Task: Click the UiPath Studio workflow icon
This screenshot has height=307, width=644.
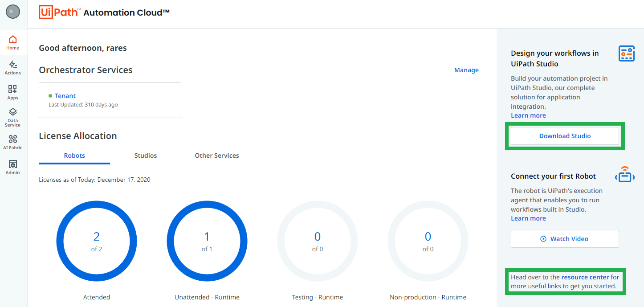Action: click(x=626, y=53)
